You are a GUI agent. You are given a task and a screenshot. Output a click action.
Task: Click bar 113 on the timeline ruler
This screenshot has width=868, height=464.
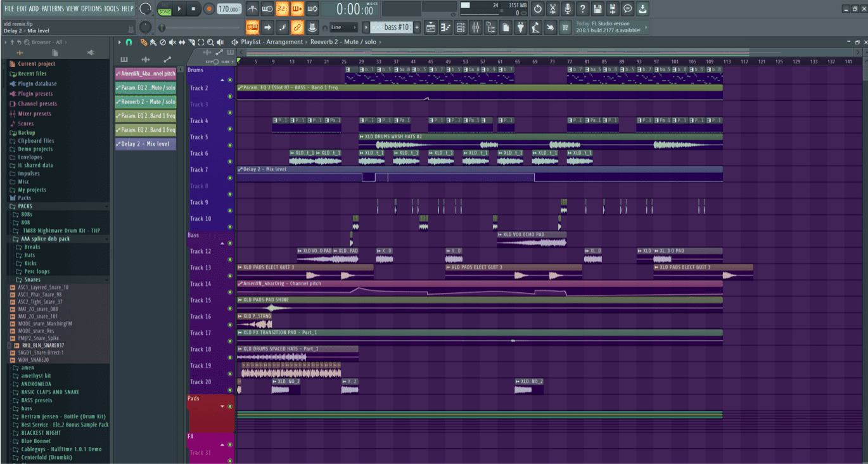727,61
